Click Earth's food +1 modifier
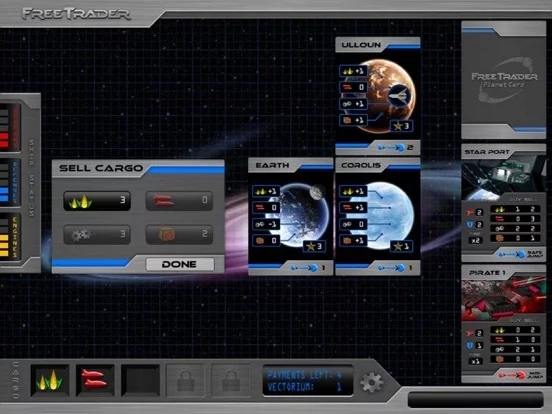The height and width of the screenshot is (414, 552). 266,192
